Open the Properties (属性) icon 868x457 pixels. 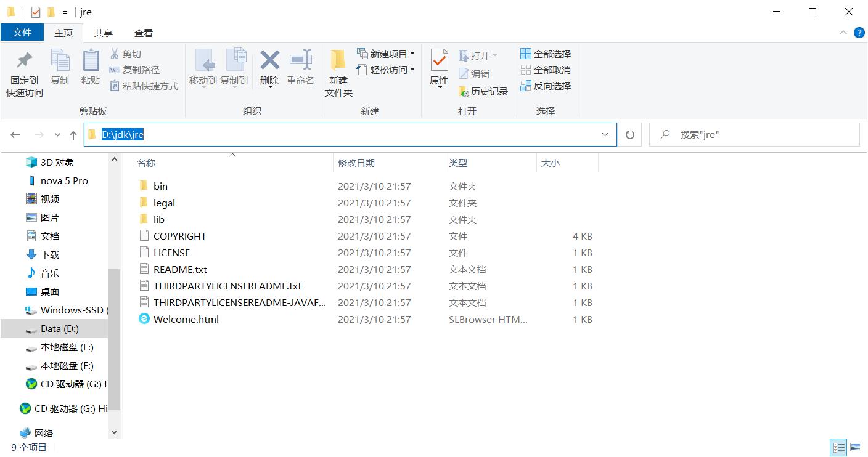[439, 60]
